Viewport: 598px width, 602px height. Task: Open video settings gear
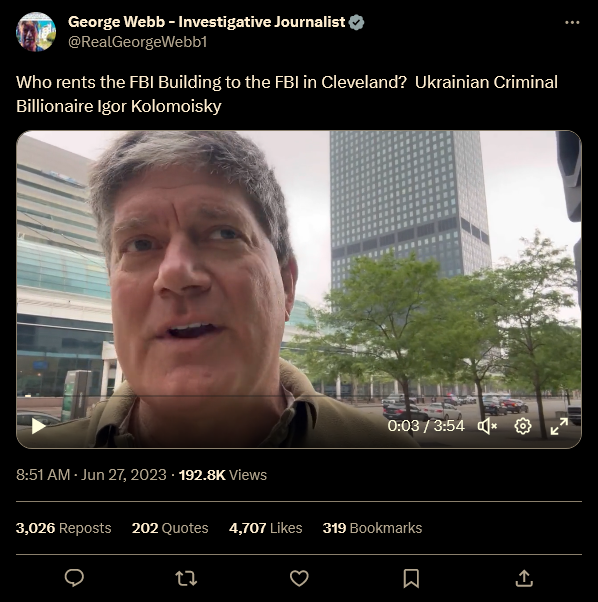coord(523,426)
